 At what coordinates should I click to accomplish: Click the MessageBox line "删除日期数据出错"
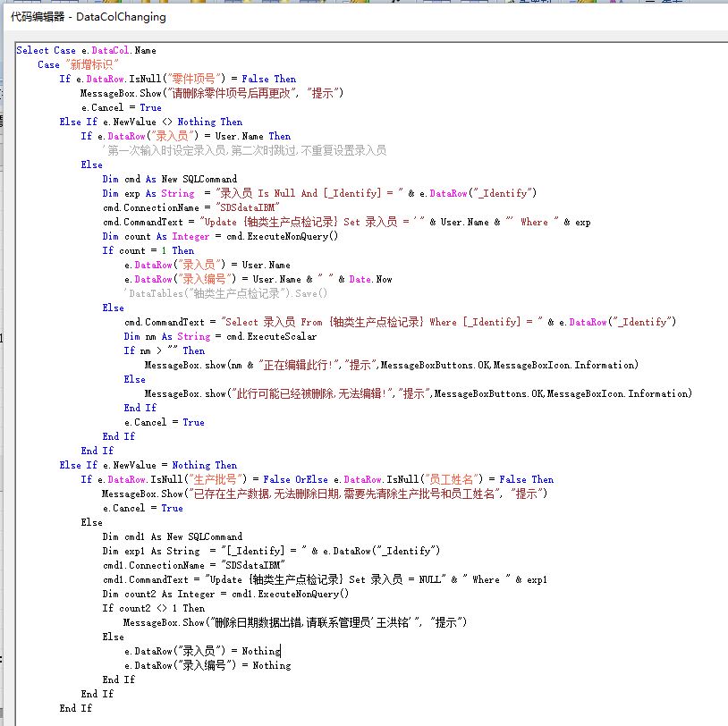pos(295,622)
